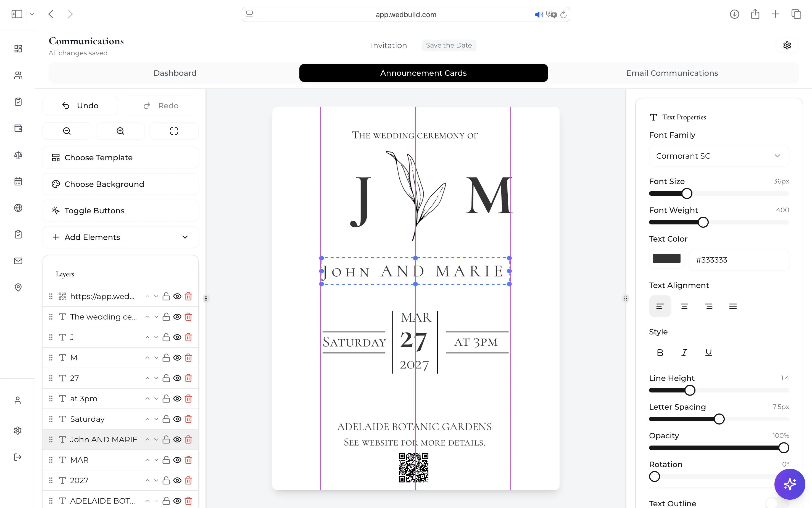Screen dimensions: 812x508
Task: Toggle italic text style
Action: [684, 353]
